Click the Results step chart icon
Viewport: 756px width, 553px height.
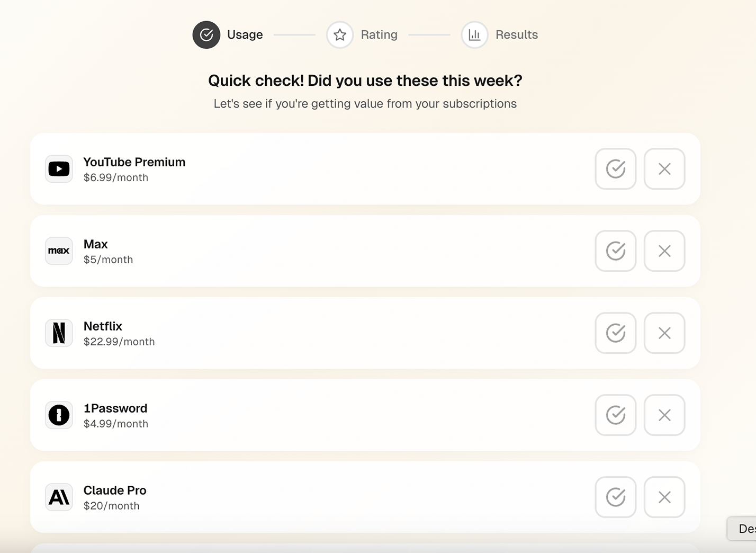tap(474, 35)
